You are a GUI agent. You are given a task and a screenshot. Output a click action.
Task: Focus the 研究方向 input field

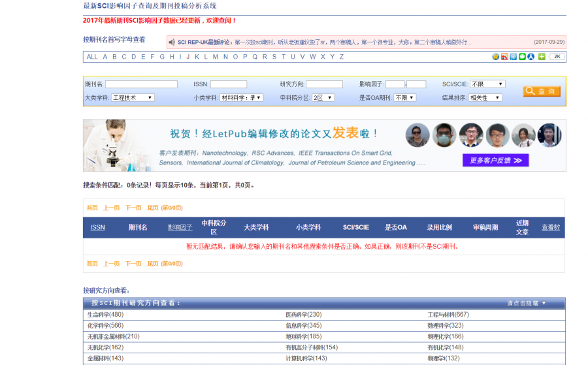pos(324,84)
